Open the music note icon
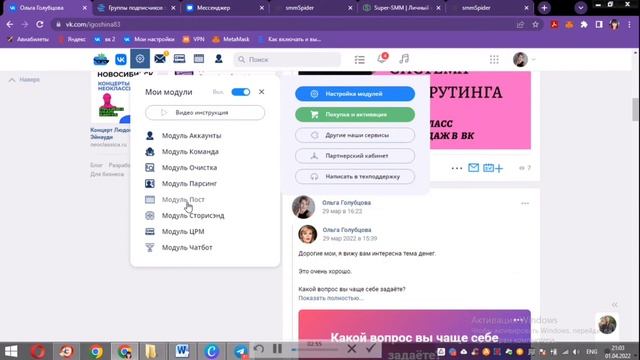Viewport: 640px width, 360px height. [x=404, y=59]
